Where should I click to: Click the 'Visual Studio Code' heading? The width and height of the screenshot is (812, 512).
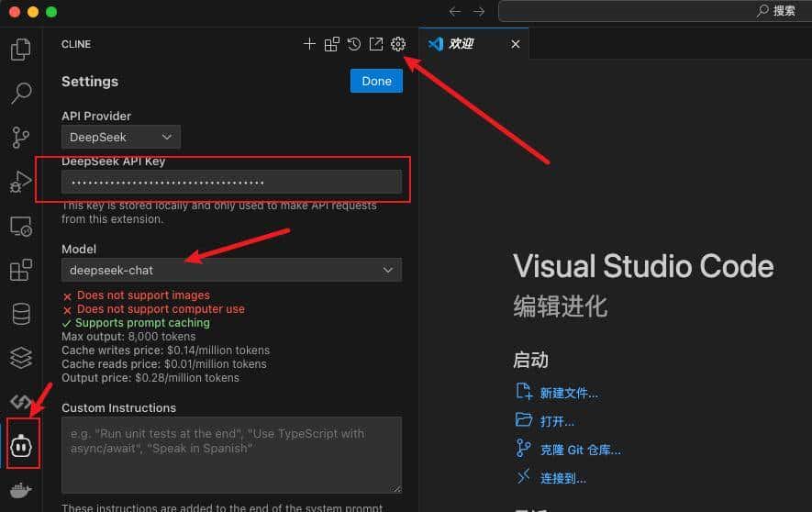tap(643, 266)
